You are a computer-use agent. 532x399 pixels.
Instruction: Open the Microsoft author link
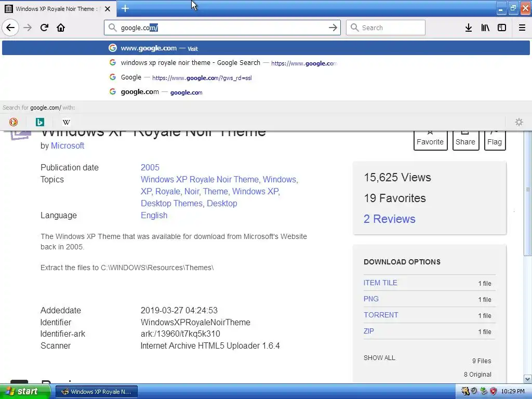(68, 145)
